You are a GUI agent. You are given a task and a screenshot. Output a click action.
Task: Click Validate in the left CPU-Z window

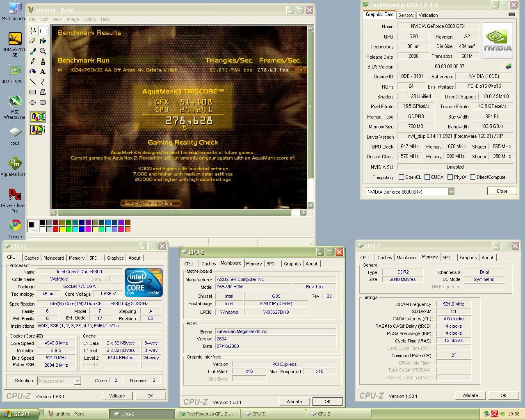pyautogui.click(x=117, y=396)
